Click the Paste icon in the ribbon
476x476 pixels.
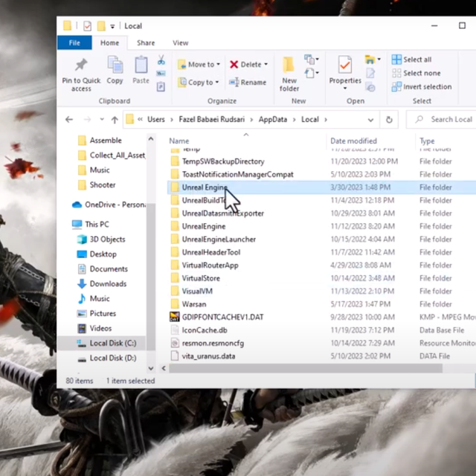click(x=141, y=66)
